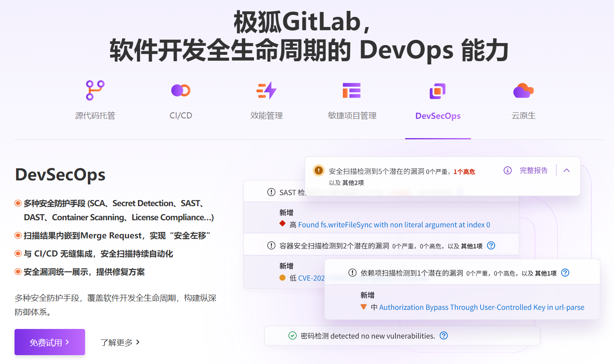Click the DevSecOps section heading
The image size is (614, 364).
[60, 175]
